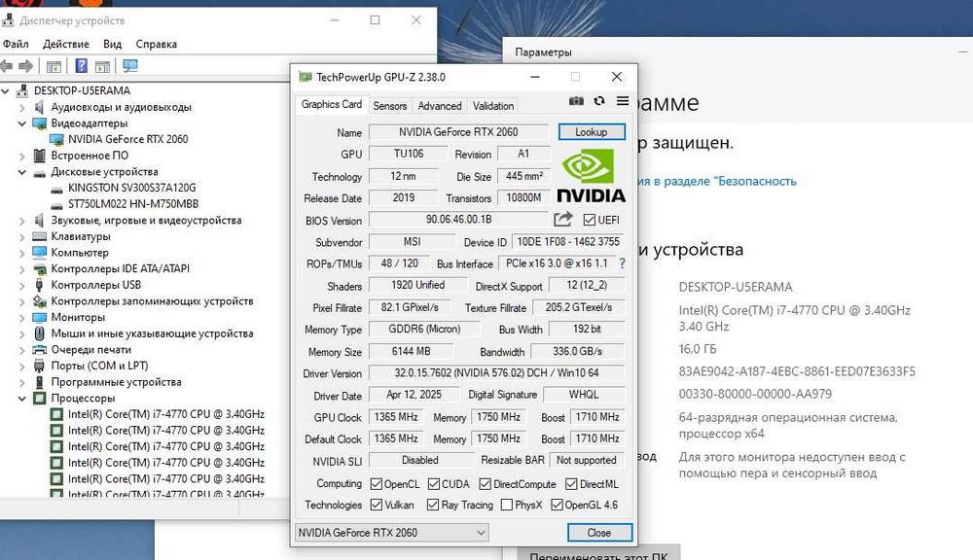Open the Справка menu
The width and height of the screenshot is (973, 560).
(x=157, y=44)
